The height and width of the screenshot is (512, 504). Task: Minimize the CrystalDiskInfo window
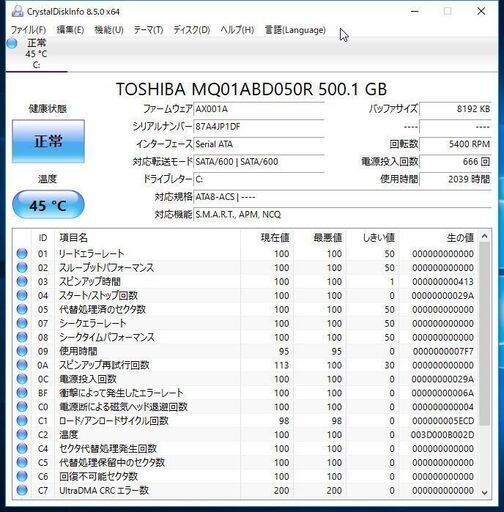(x=415, y=11)
